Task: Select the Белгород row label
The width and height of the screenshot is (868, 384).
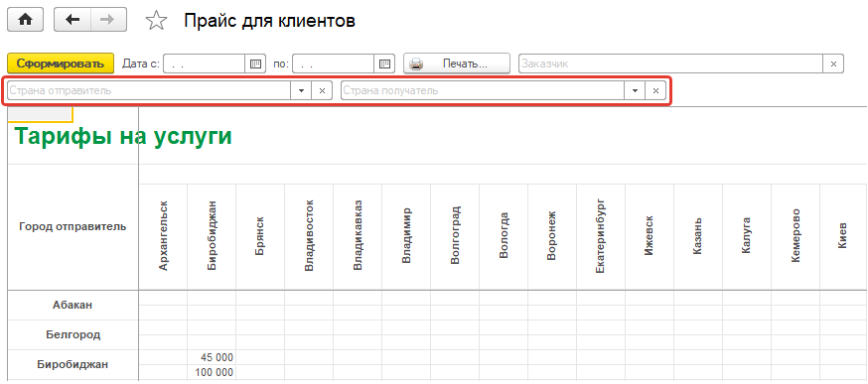Action: (72, 334)
